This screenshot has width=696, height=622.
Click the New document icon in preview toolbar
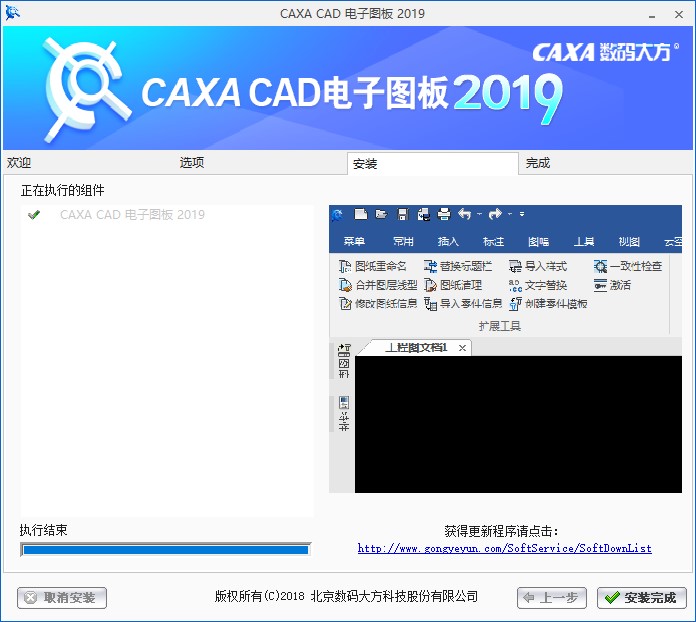point(359,214)
